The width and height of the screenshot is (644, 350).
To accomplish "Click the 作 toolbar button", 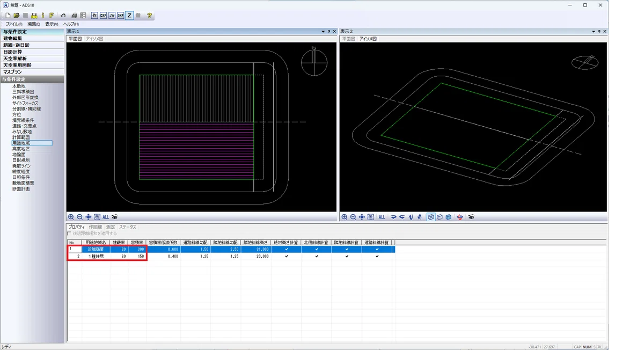I will click(94, 16).
